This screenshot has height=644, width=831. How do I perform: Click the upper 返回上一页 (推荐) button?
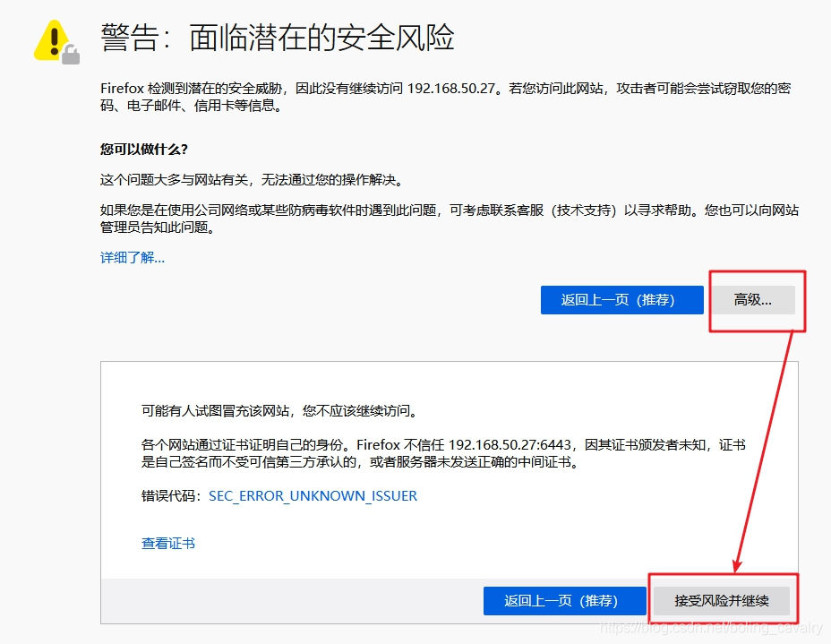(621, 300)
